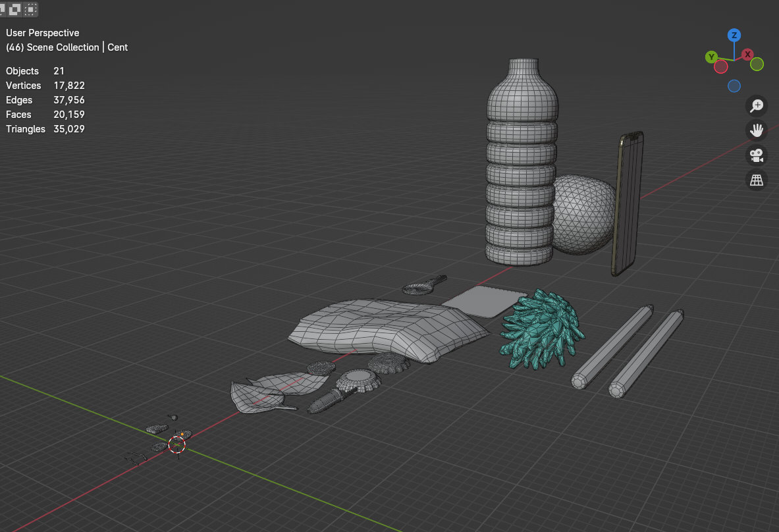Select the rightmost pencil object
The width and height of the screenshot is (779, 532).
tap(647, 353)
